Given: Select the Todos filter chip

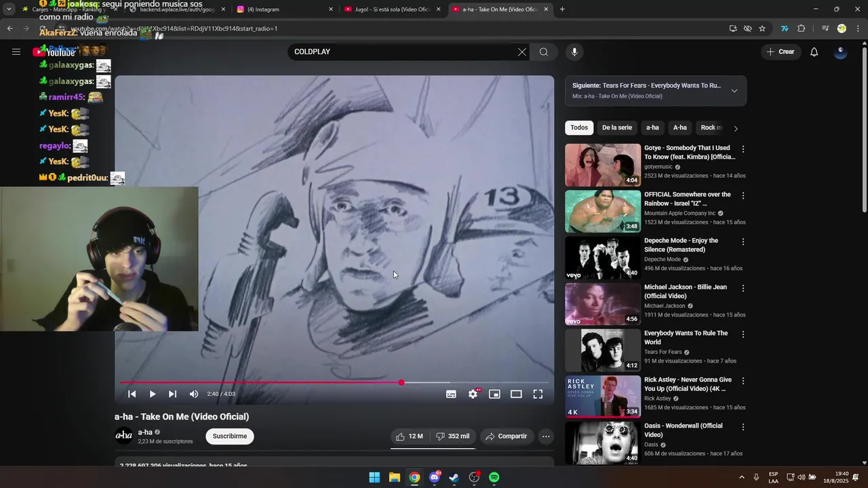Looking at the screenshot, I should (579, 127).
